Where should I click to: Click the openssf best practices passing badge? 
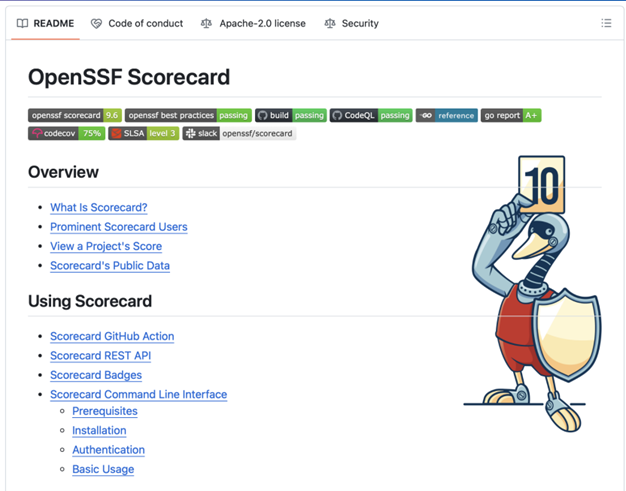tap(188, 115)
